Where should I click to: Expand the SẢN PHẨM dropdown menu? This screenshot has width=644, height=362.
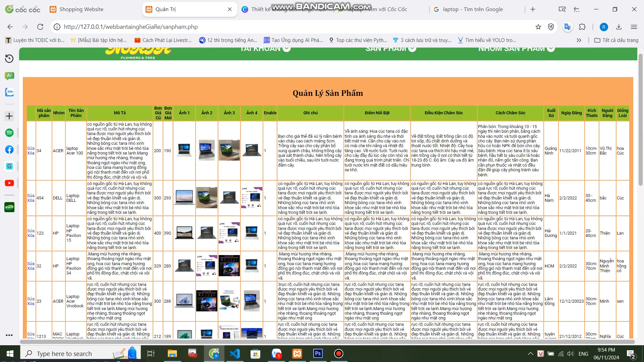[x=391, y=49]
